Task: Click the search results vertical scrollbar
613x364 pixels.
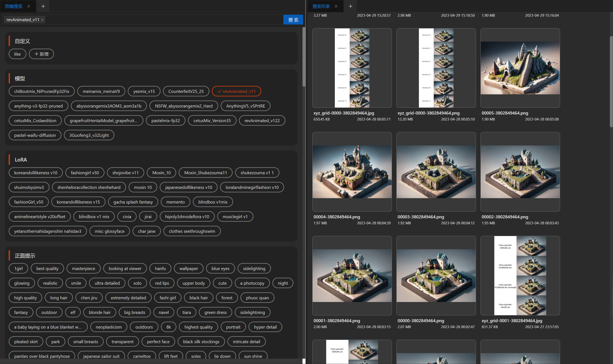Action: point(611,82)
